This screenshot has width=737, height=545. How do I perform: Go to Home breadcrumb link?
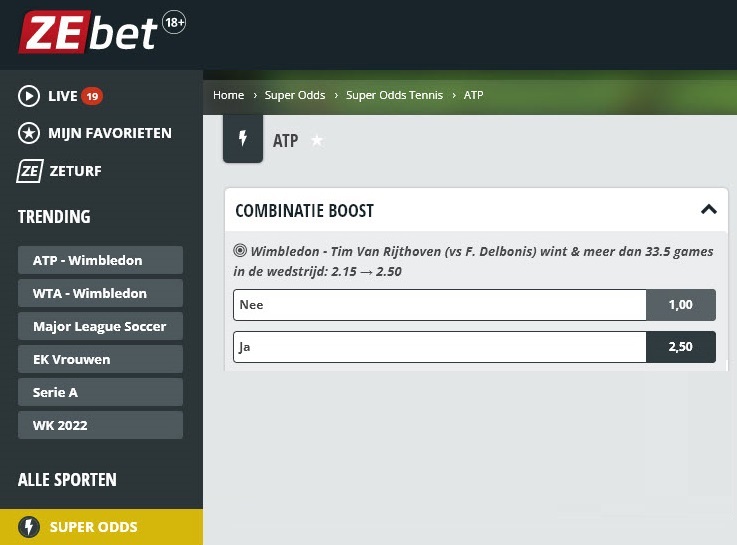(x=228, y=95)
